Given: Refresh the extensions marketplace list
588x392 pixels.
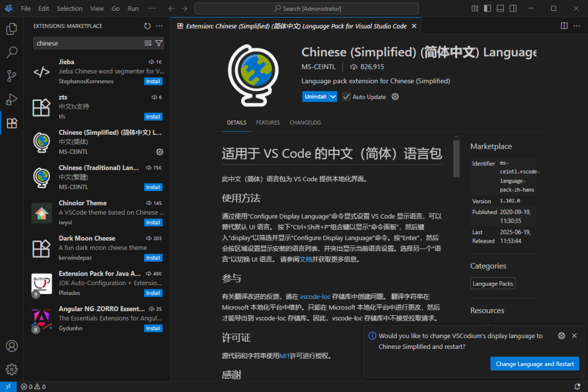Looking at the screenshot, I should coord(148,26).
